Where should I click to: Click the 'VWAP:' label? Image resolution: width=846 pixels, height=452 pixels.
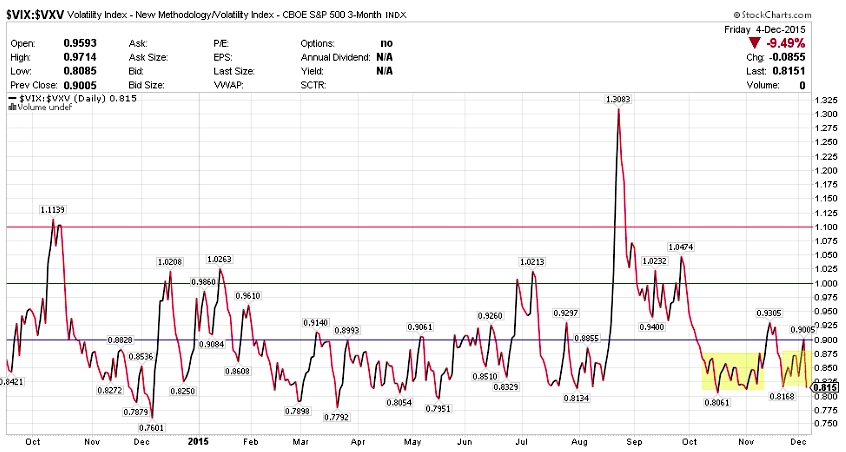point(228,85)
